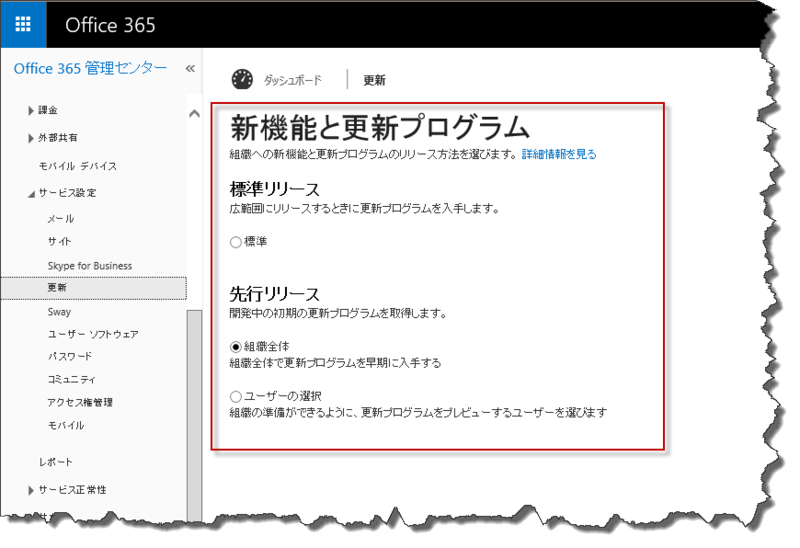800x548 pixels.
Task: Open Skype for Business settings
Action: [x=90, y=265]
